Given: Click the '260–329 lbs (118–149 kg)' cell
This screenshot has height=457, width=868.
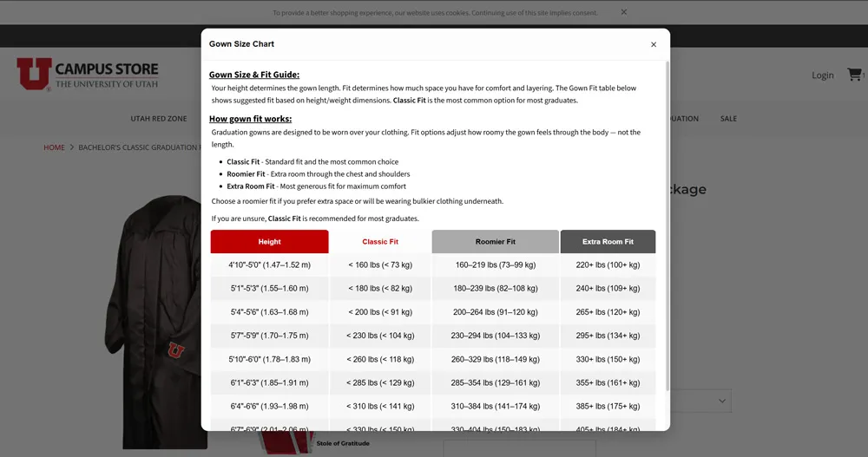Looking at the screenshot, I should coord(496,359).
